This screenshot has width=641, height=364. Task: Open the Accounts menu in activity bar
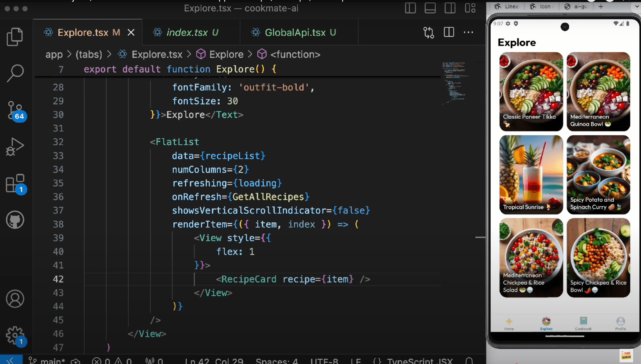point(15,299)
